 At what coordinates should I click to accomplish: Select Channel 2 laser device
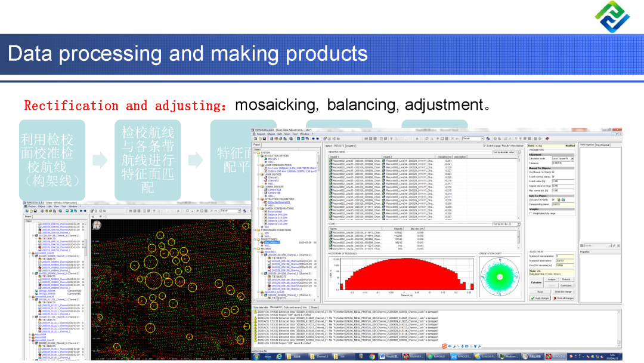point(273,180)
